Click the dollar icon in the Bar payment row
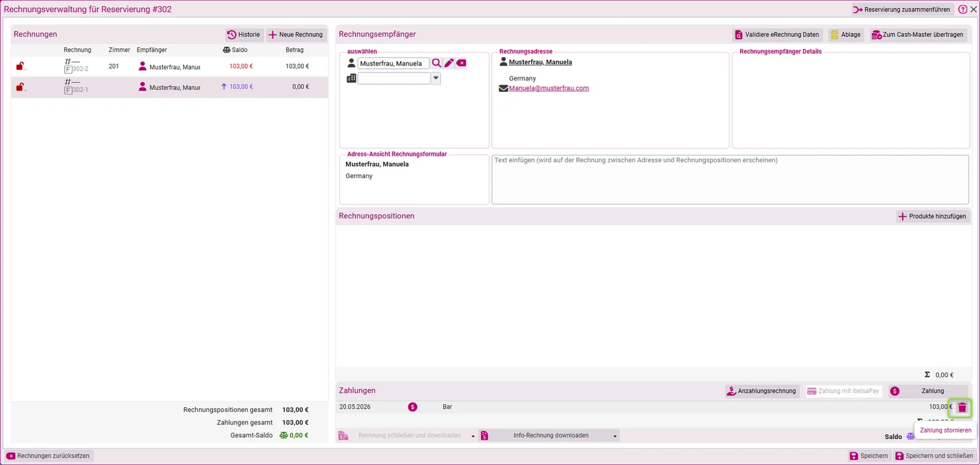 pyautogui.click(x=413, y=407)
